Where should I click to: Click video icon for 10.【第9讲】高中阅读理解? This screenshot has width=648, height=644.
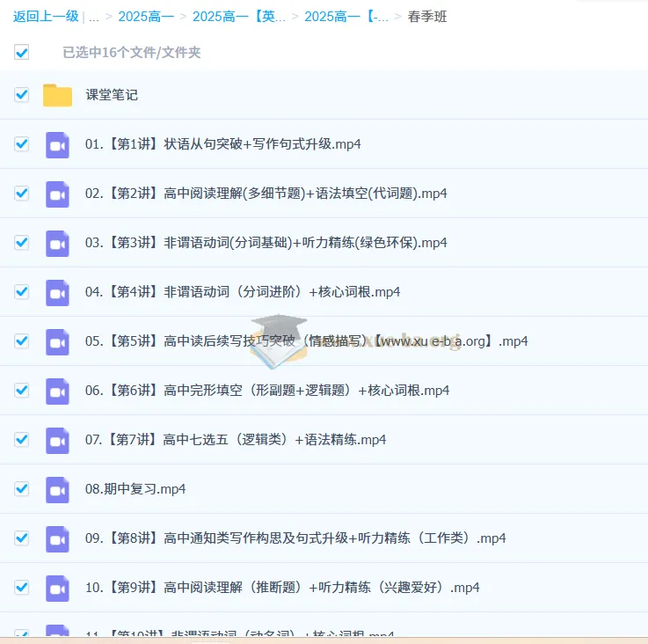tap(57, 588)
